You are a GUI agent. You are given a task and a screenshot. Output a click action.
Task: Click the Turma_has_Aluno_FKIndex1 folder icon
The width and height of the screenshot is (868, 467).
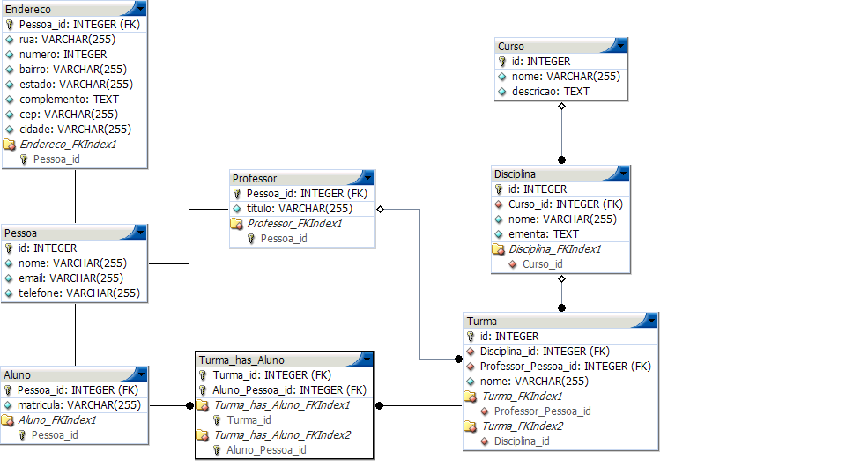point(203,405)
